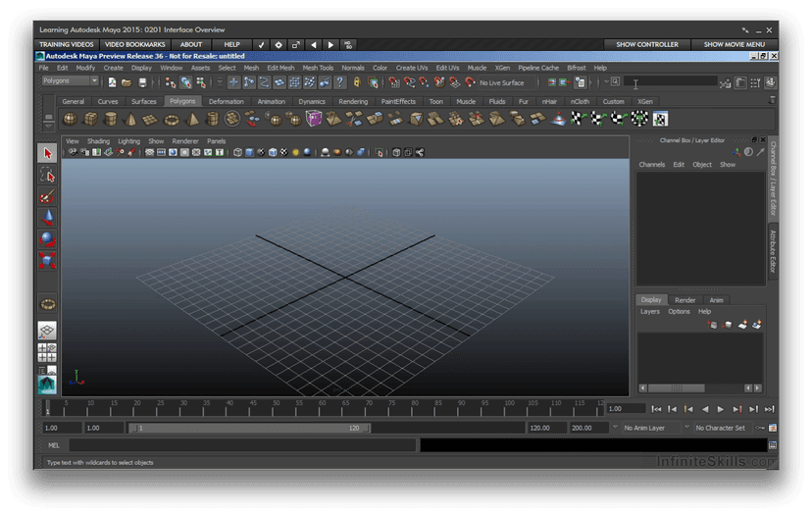The image size is (812, 516).
Task: Click the TRAINING VIDEOS button
Action: pos(67,44)
